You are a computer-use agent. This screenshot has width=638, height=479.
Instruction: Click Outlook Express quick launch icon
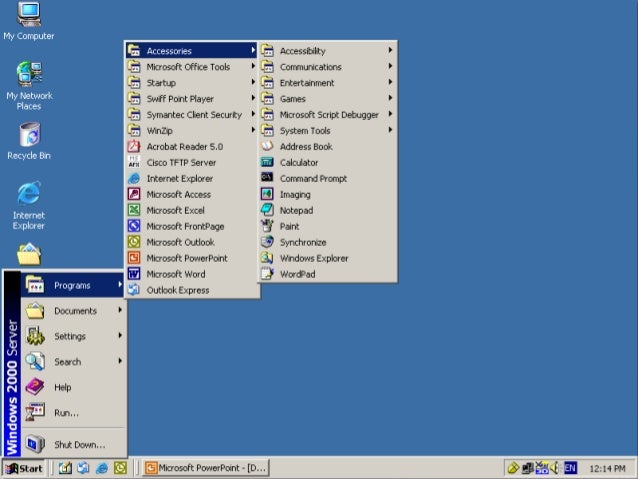pos(83,468)
